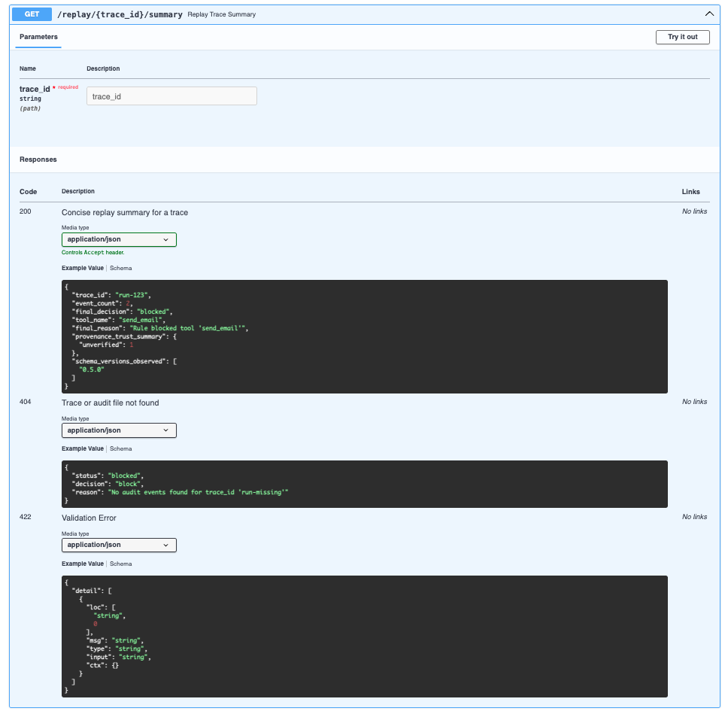Click the 'Responses' section heading
The image size is (728, 711).
click(x=38, y=160)
